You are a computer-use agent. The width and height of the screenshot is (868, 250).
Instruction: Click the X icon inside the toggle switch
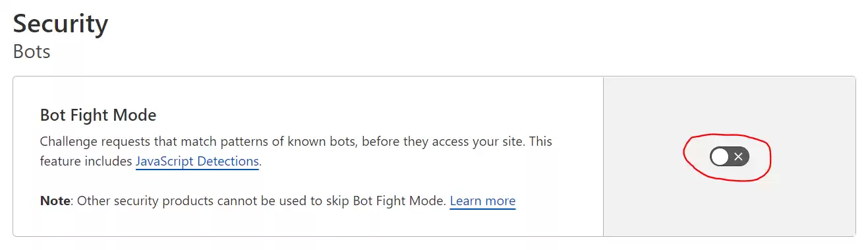pos(738,156)
